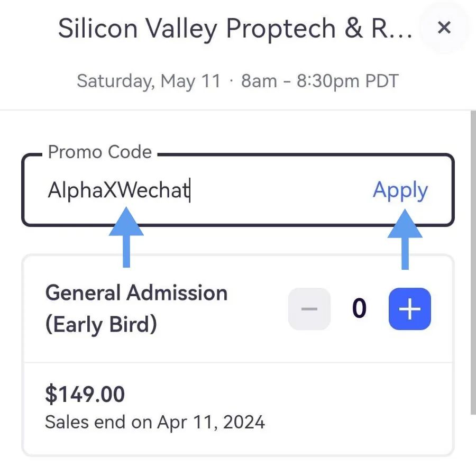Click the 'AlphaXWechat' promo text
The height and width of the screenshot is (476, 476).
[x=118, y=190]
